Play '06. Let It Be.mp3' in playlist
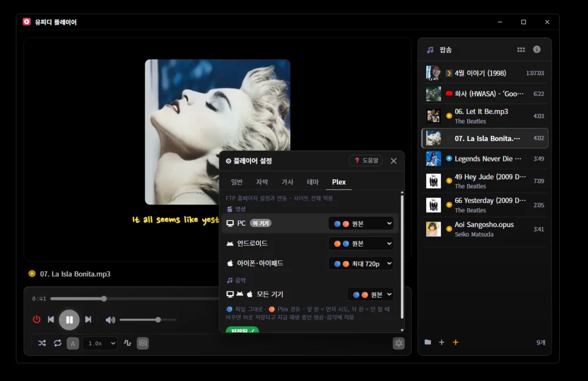588x381 pixels. point(485,116)
